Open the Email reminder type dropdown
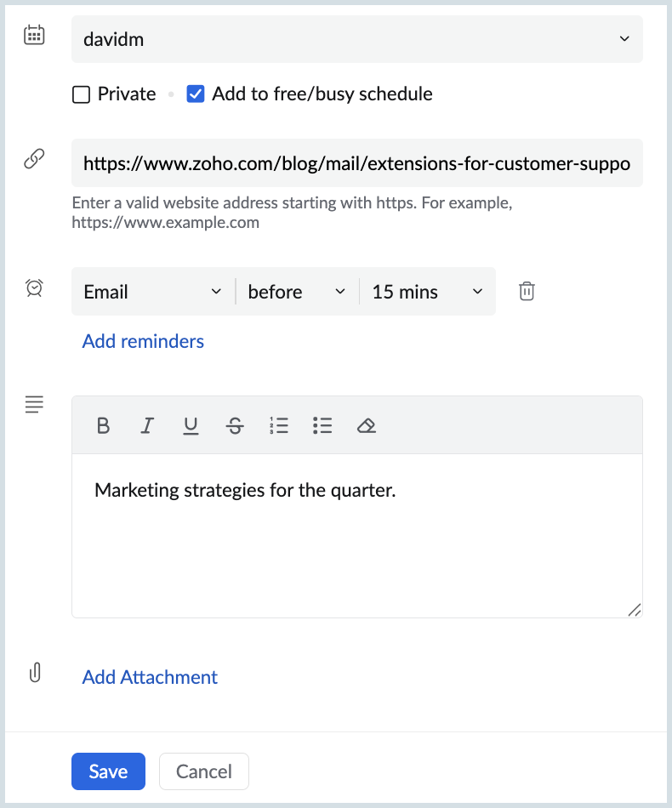 (x=153, y=292)
